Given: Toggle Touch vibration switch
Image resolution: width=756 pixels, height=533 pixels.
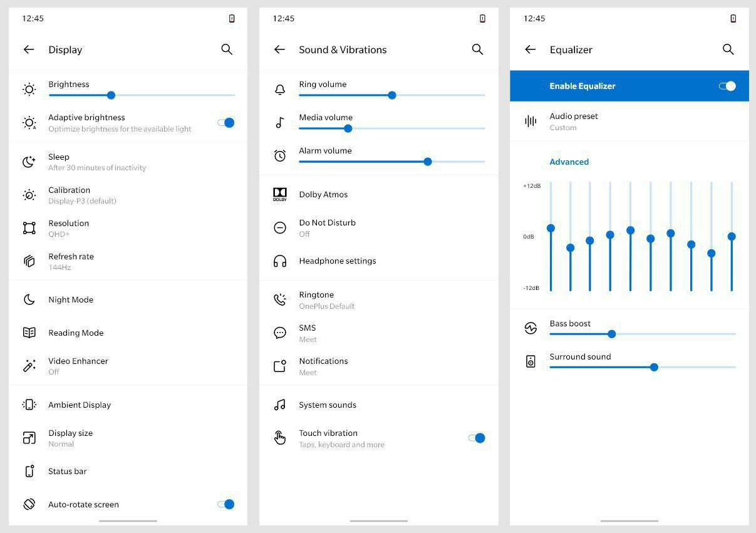Looking at the screenshot, I should coord(477,438).
